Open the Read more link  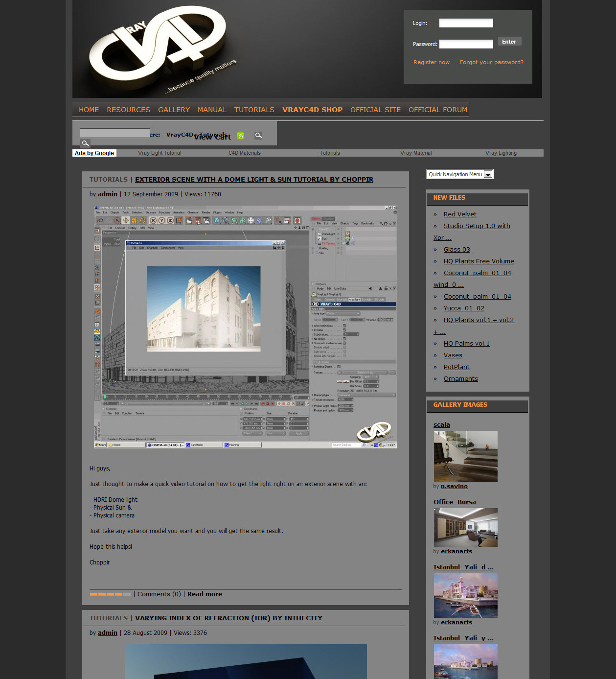pos(205,594)
